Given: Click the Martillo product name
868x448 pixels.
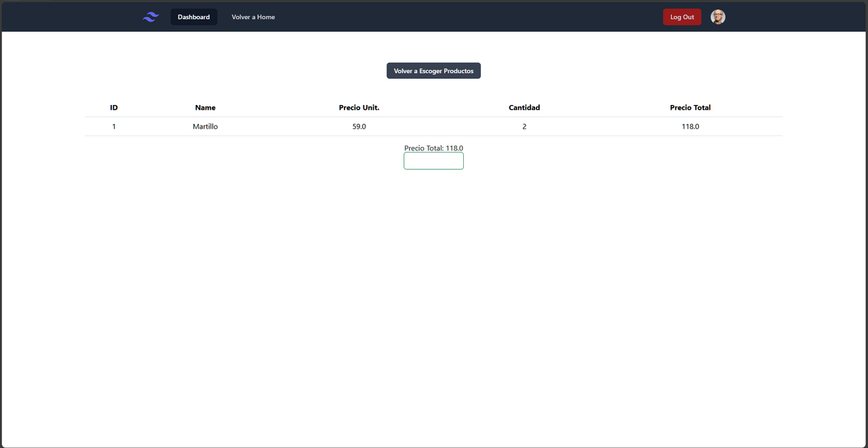Looking at the screenshot, I should pos(205,126).
